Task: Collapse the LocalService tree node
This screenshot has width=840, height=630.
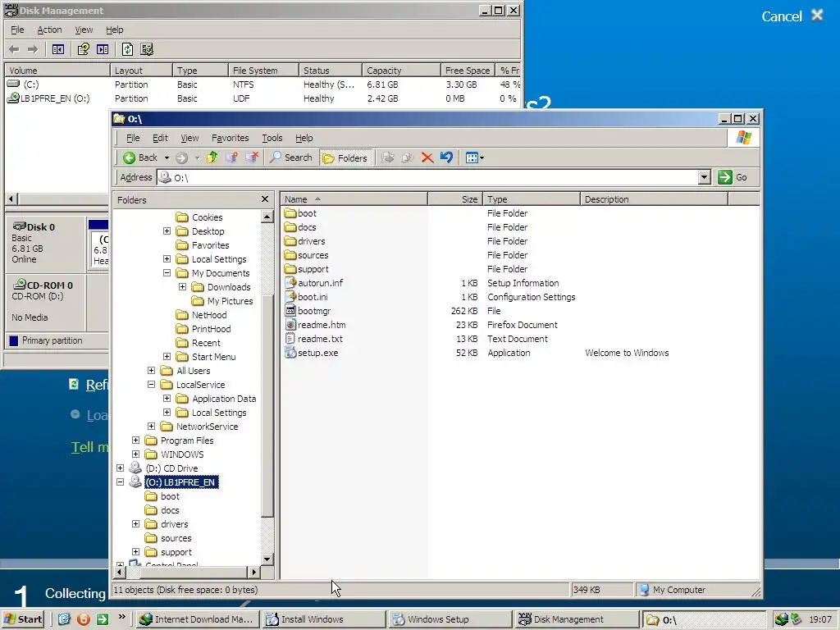Action: tap(151, 384)
